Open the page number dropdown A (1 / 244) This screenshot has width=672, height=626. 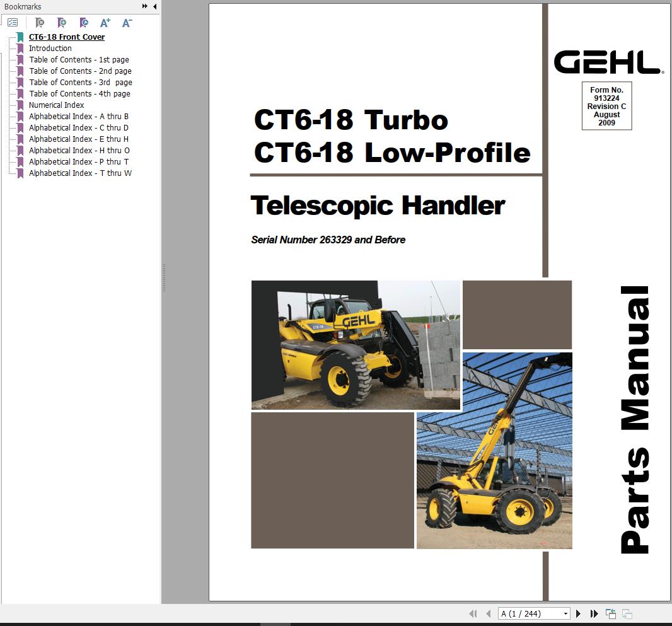click(x=534, y=613)
